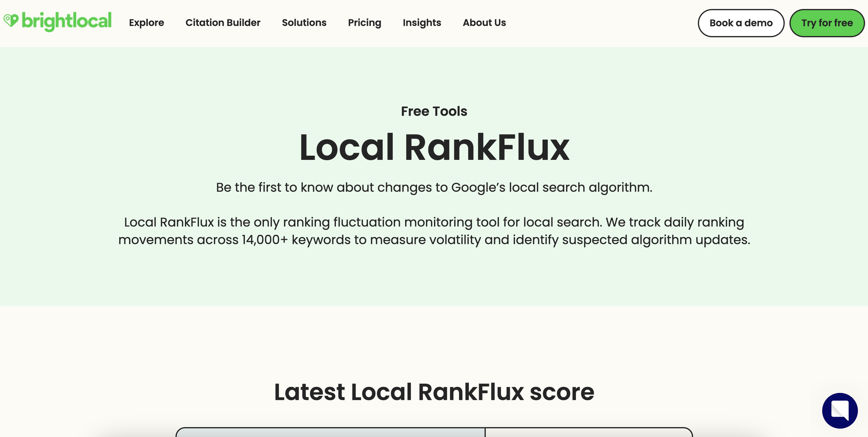Click the line starting 'Local RankFlux is the only'
Image resolution: width=868 pixels, height=437 pixels.
coord(434,222)
